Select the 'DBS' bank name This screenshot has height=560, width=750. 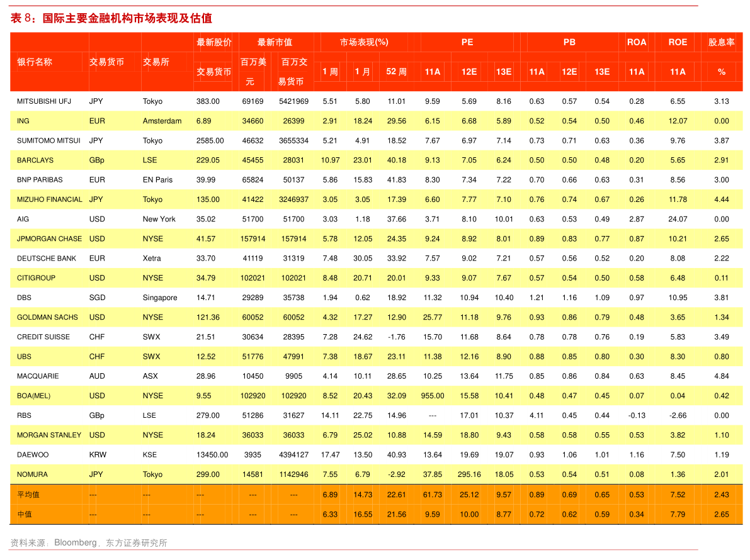coord(24,297)
